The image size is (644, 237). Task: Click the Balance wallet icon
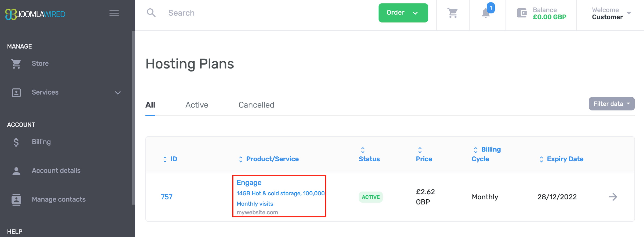click(522, 13)
